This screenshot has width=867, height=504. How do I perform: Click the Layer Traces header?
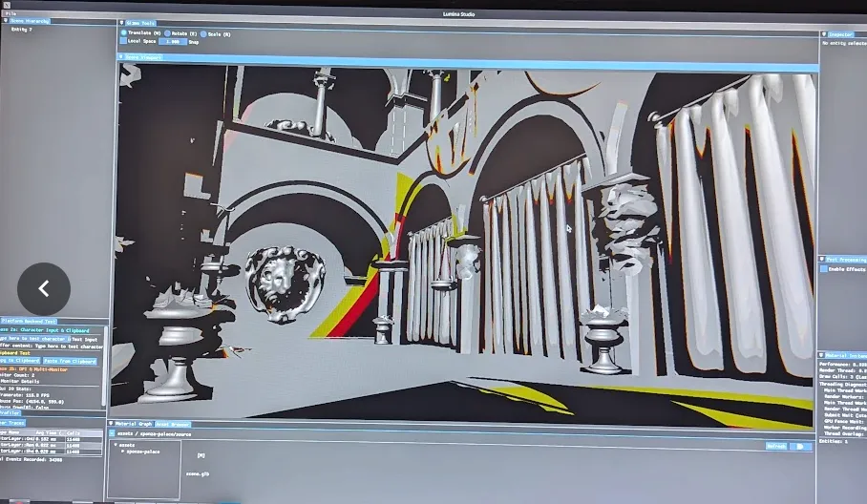pos(12,422)
